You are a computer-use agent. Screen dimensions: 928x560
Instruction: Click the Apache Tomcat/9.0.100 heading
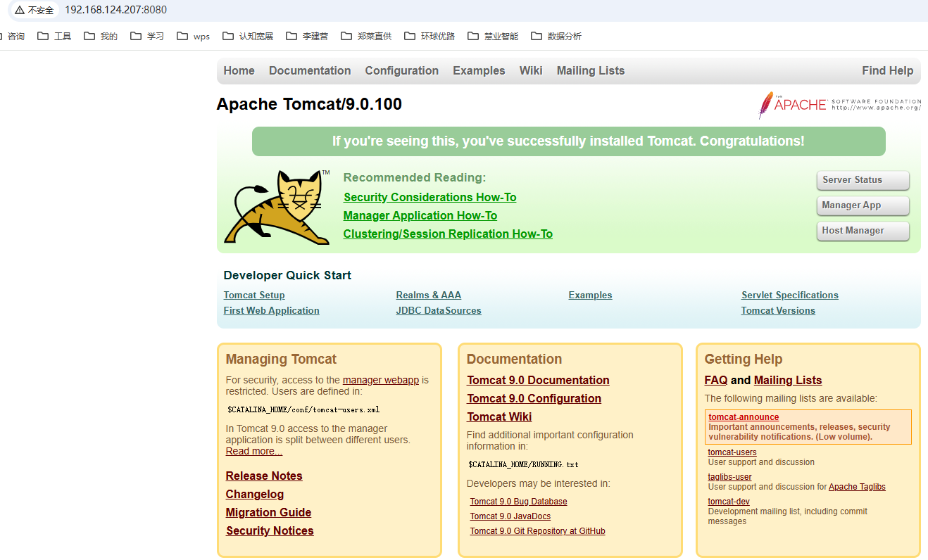click(309, 104)
